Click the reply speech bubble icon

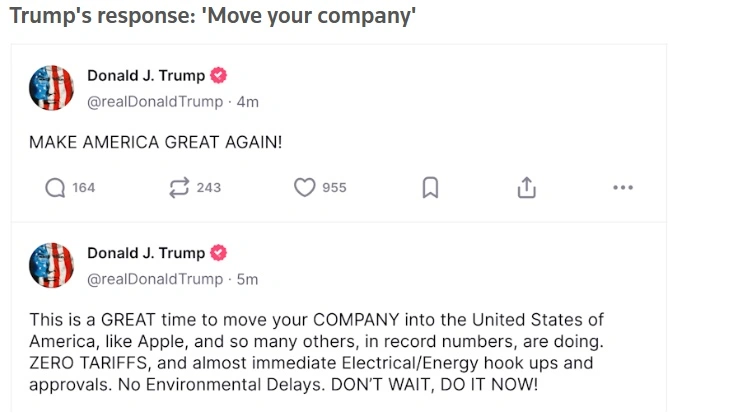(56, 188)
